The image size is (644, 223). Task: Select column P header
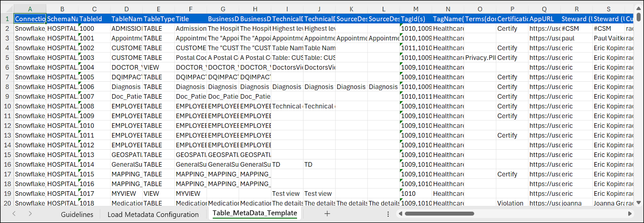(512, 9)
